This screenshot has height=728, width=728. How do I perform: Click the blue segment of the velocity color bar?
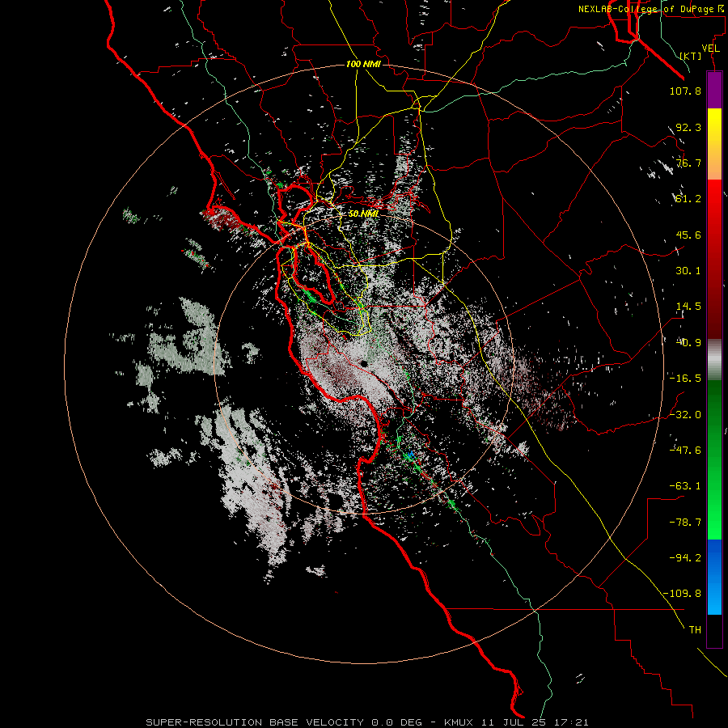[x=714, y=577]
